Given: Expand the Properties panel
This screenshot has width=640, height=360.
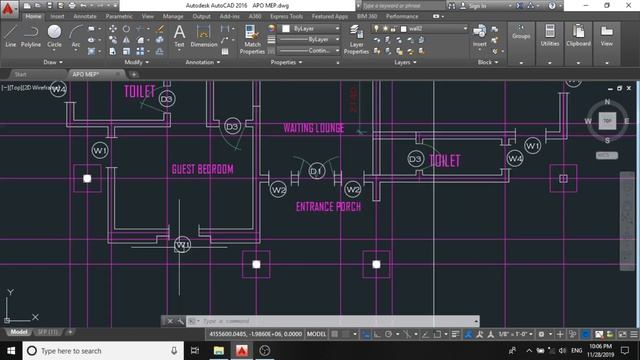Looking at the screenshot, I should click(286, 62).
